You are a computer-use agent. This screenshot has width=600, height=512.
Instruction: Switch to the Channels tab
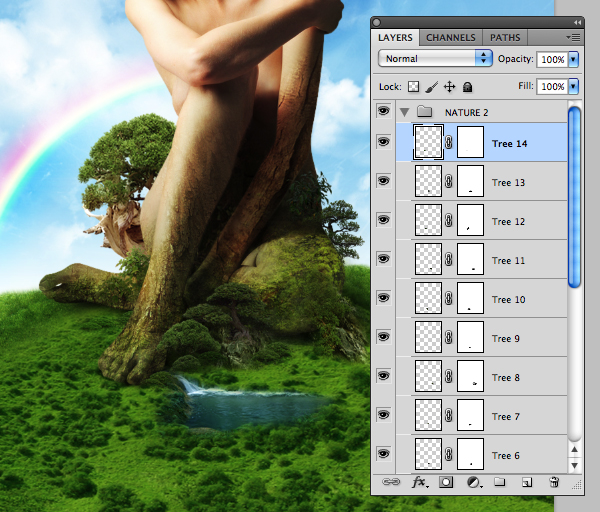(x=451, y=38)
